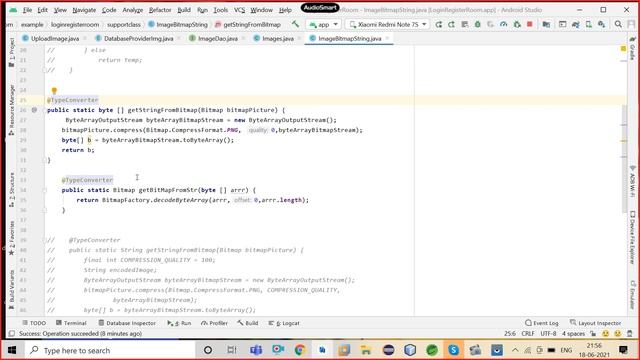Open the TODO tool window
640x360 pixels.
coord(34,323)
